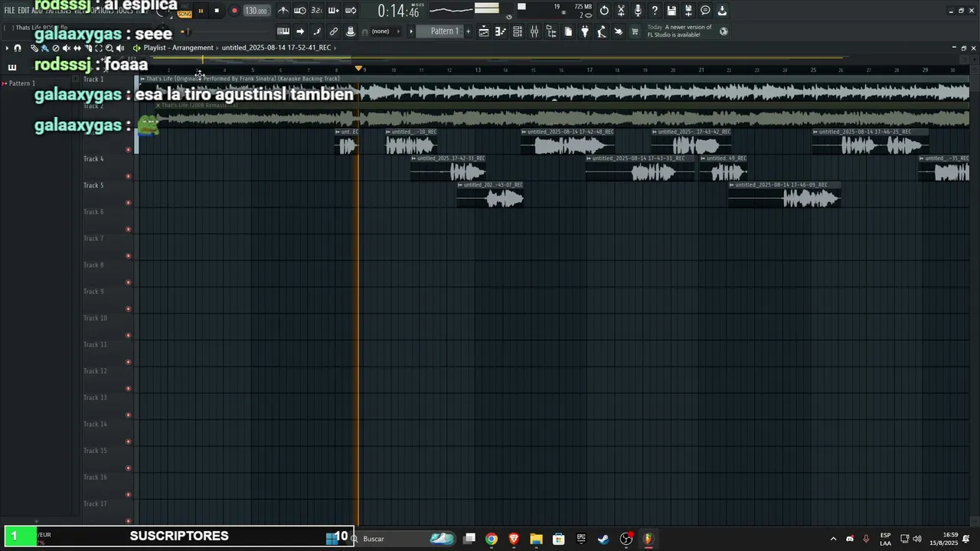The height and width of the screenshot is (551, 980).
Task: Click the undo history circular arrow icon
Action: tap(604, 11)
